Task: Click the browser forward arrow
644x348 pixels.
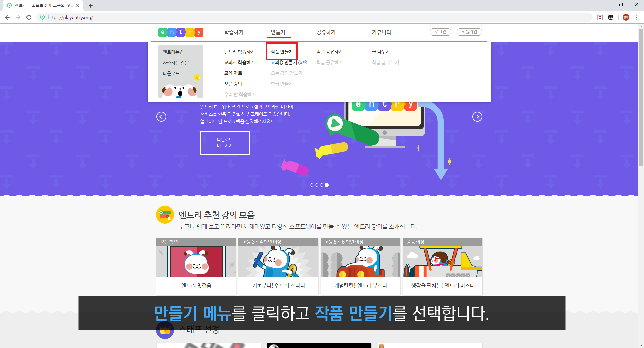Action: 18,17
